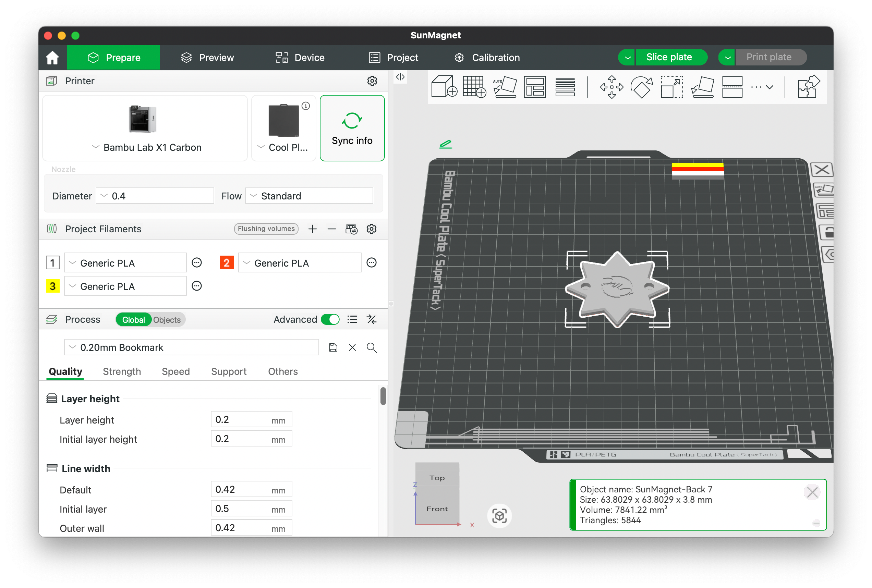The image size is (872, 588).
Task: Click the Layer height value field
Action: point(251,419)
